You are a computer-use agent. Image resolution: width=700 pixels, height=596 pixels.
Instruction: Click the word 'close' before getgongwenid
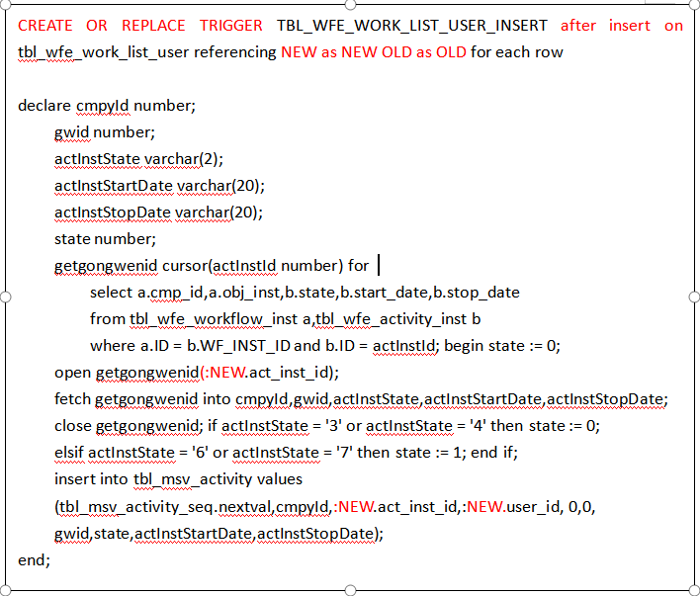pos(73,426)
